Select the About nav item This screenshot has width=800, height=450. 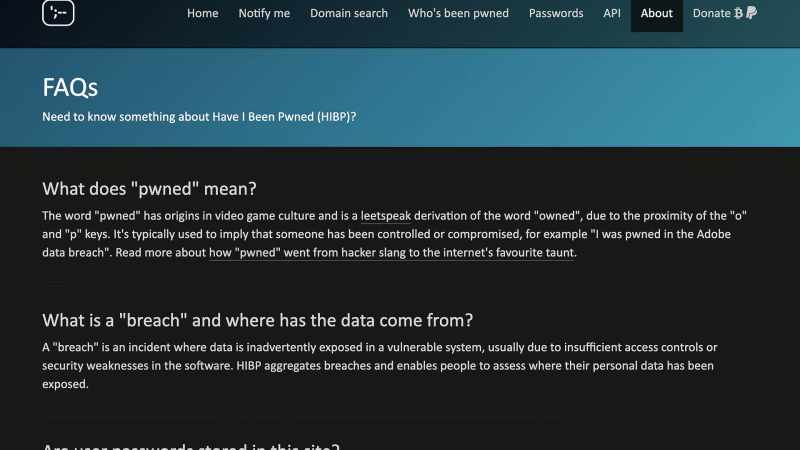657,14
